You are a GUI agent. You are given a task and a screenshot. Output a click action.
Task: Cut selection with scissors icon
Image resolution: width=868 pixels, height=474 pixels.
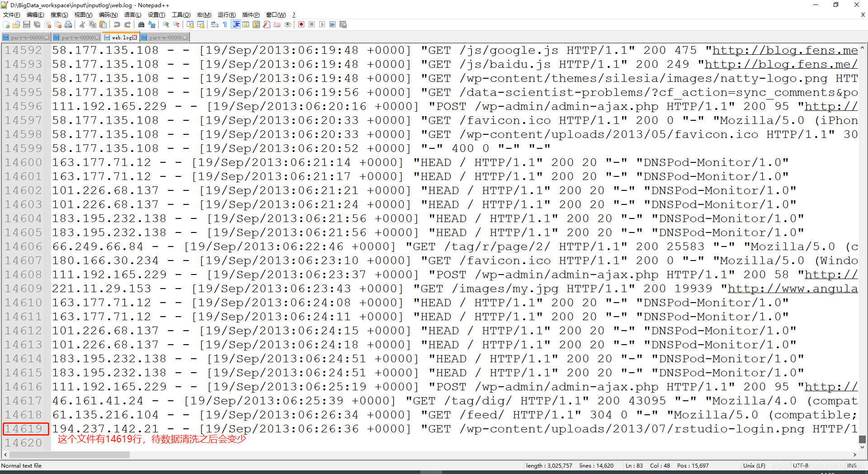[82, 24]
